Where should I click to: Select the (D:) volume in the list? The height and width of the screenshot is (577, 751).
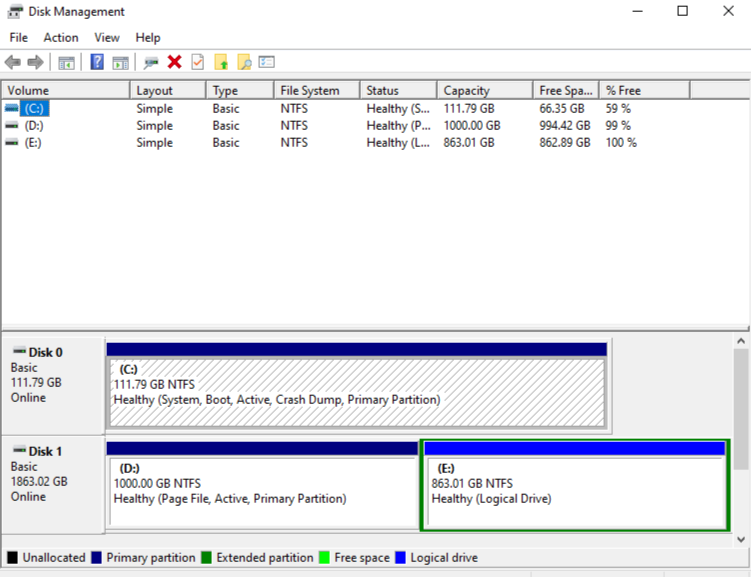34,125
